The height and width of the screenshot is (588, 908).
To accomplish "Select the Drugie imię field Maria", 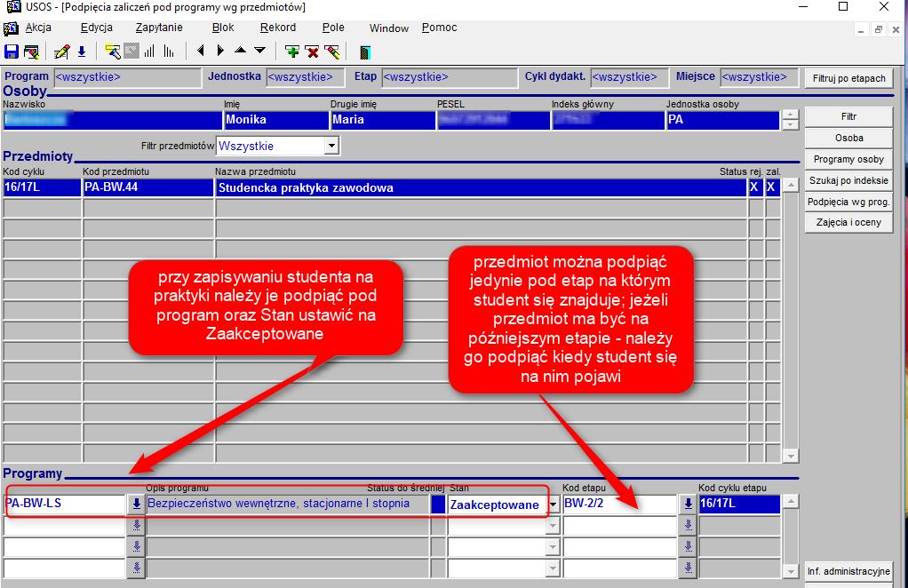I will [x=383, y=121].
